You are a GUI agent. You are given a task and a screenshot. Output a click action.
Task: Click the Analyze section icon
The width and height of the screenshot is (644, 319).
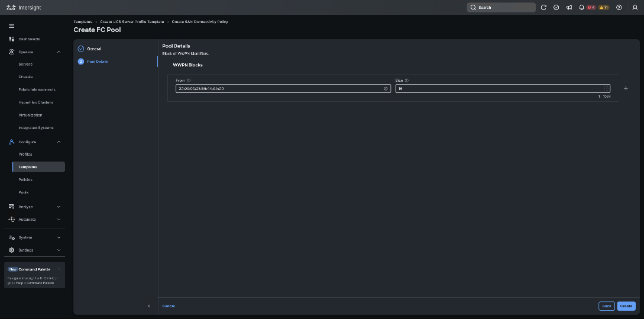pos(11,207)
